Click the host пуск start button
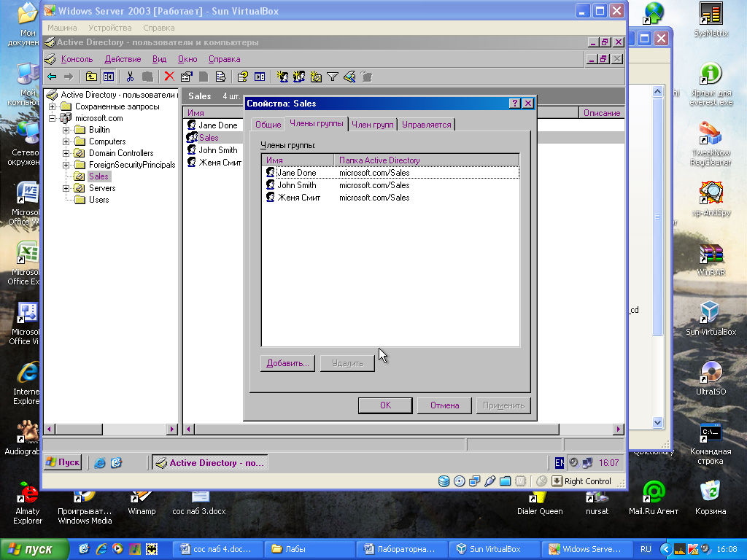Viewport: 747px width, 560px height. [x=34, y=549]
